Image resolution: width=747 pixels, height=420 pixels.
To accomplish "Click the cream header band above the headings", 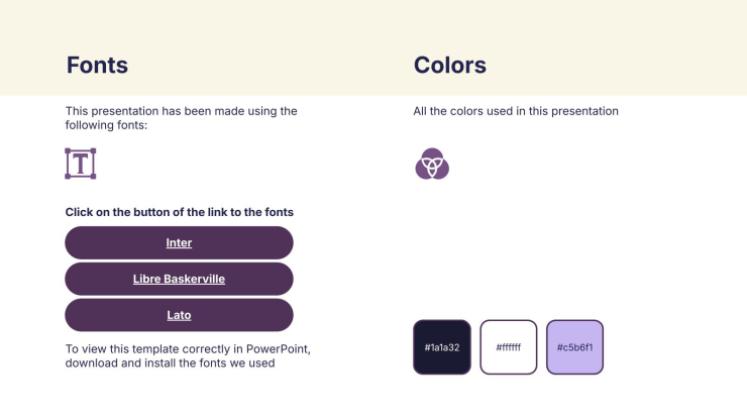I will (x=373, y=22).
